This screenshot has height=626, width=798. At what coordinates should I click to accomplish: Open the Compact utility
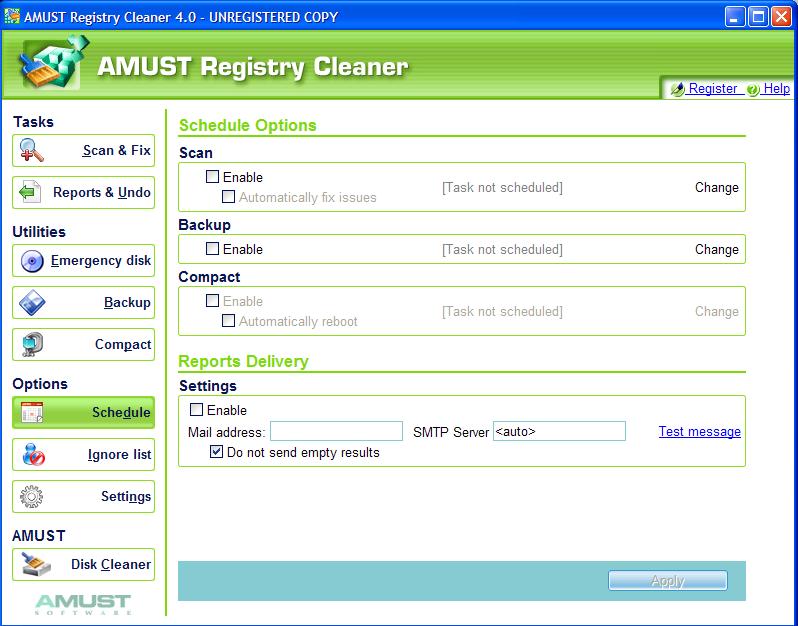83,345
